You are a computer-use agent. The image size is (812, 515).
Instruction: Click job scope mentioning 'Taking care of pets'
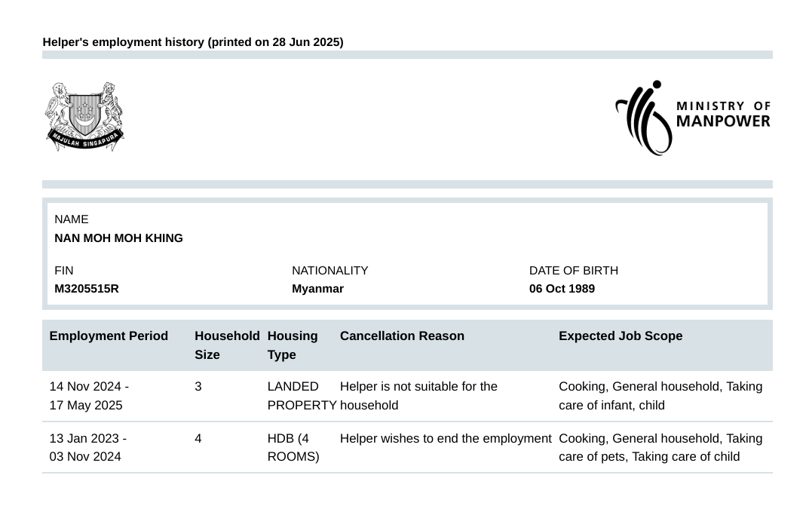pyautogui.click(x=660, y=448)
